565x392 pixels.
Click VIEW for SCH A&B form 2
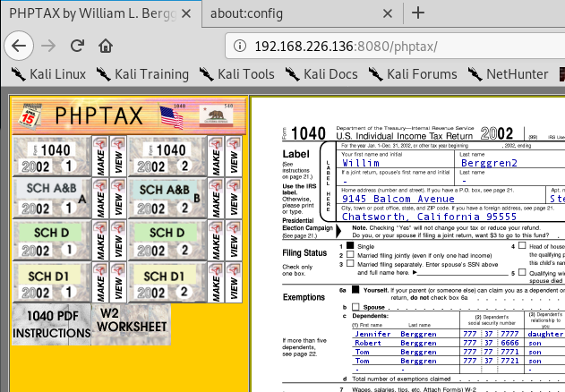[x=234, y=198]
